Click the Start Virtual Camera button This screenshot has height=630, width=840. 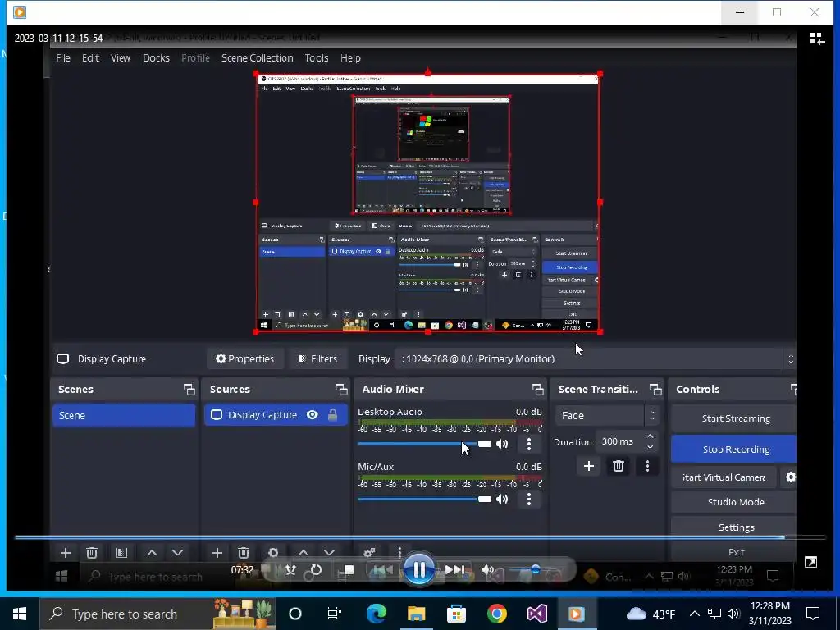724,477
